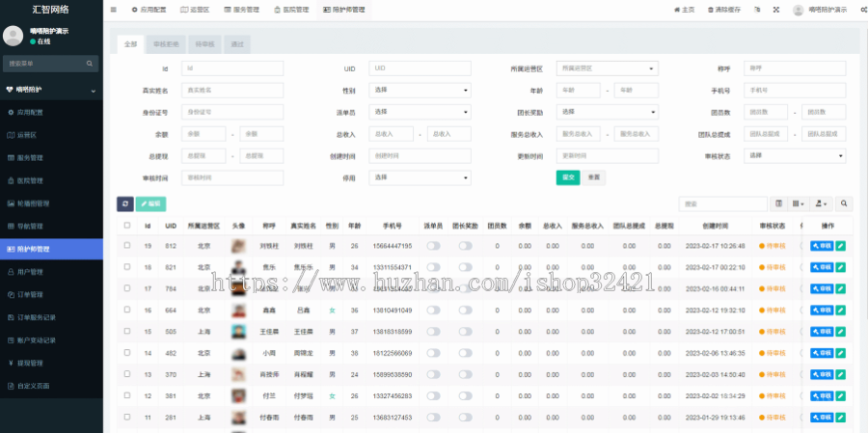Image resolution: width=868 pixels, height=433 pixels.
Task: Click sidebar user avatar image
Action: 13,36
